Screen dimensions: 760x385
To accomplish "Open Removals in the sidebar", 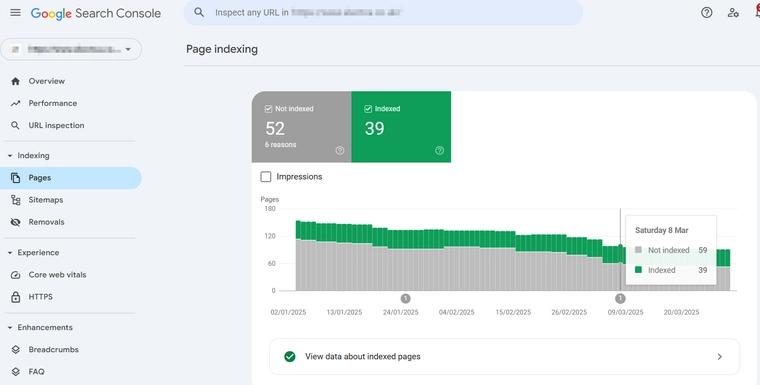I will pos(71,222).
